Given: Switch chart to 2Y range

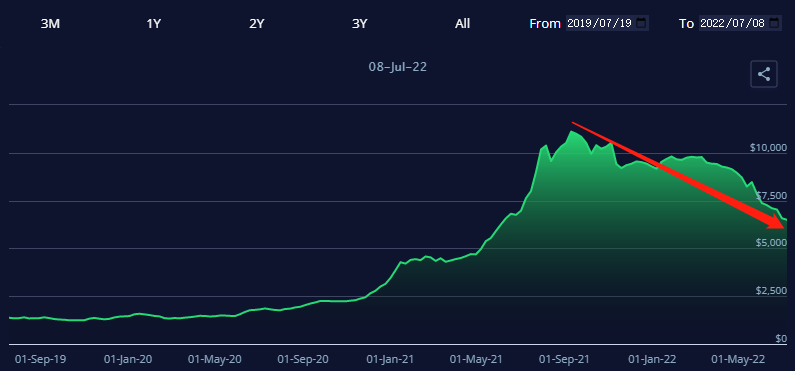Looking at the screenshot, I should coord(257,24).
